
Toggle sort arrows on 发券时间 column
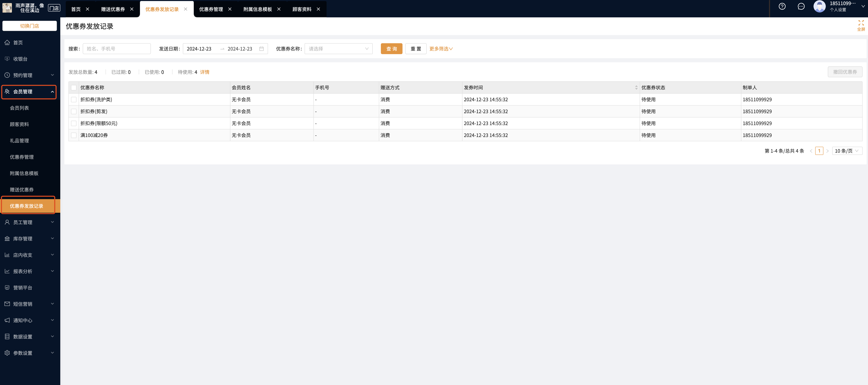pyautogui.click(x=636, y=88)
